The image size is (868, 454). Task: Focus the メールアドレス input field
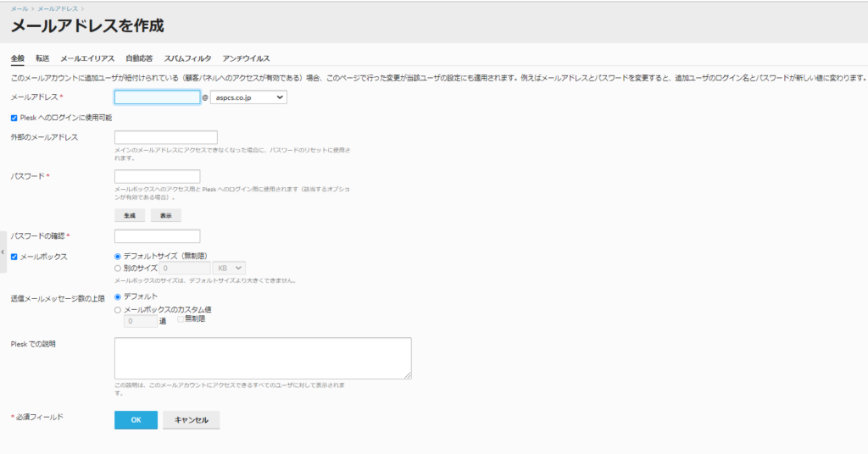coord(157,97)
